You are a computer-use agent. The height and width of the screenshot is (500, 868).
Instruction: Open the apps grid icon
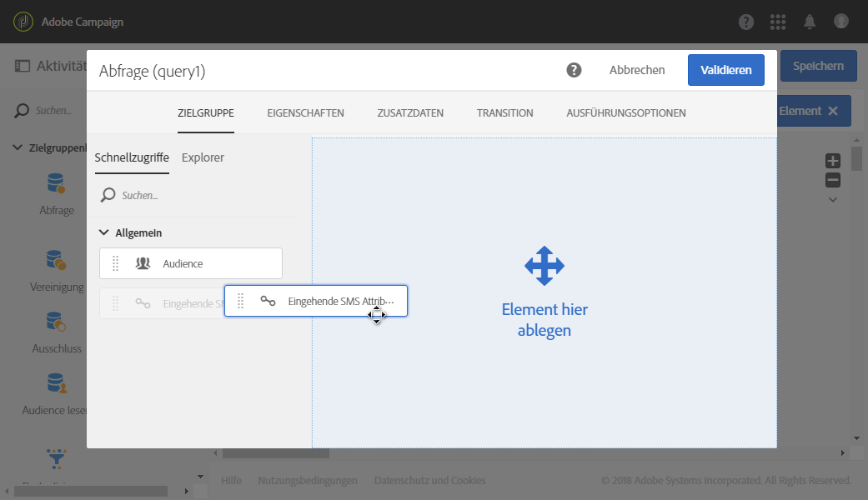pyautogui.click(x=778, y=22)
